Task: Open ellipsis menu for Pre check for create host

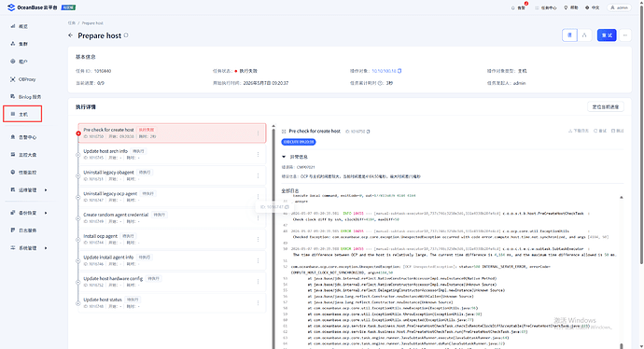Action: (258, 133)
